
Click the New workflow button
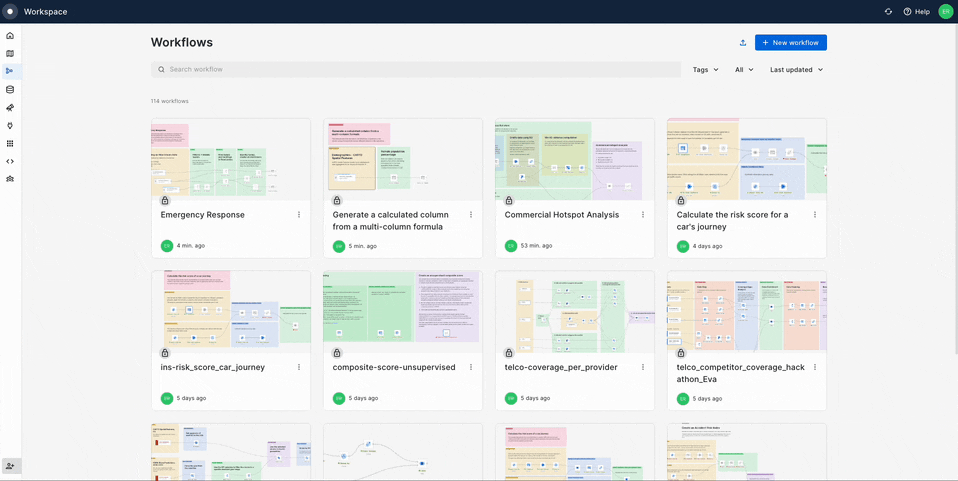[790, 43]
